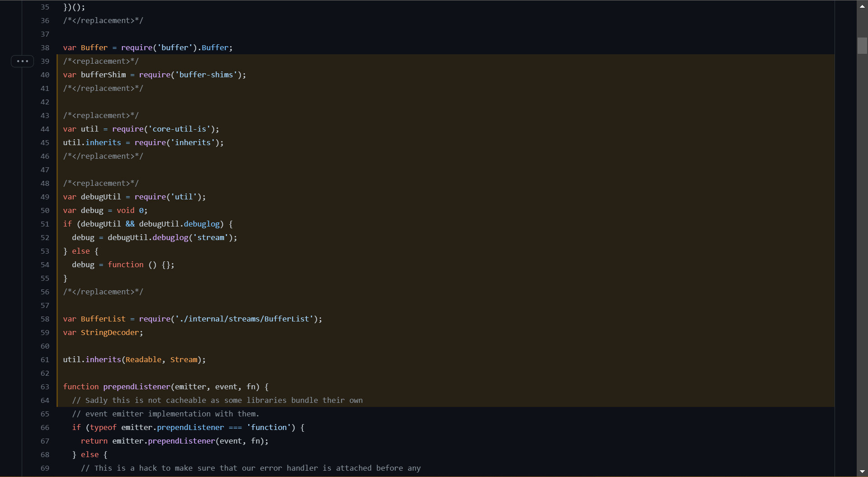Select line number 38
Screen dimensions: 868x477
tap(45, 47)
